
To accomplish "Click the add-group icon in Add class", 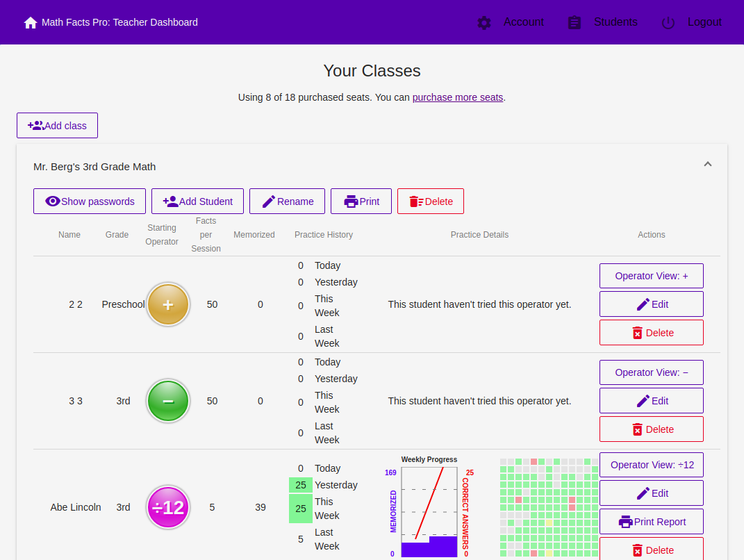I will 35,125.
